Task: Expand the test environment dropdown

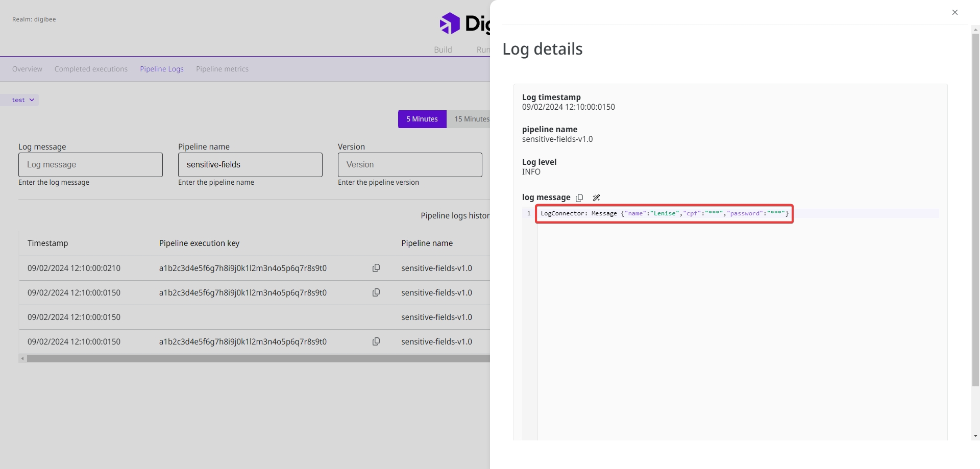Action: [x=23, y=100]
